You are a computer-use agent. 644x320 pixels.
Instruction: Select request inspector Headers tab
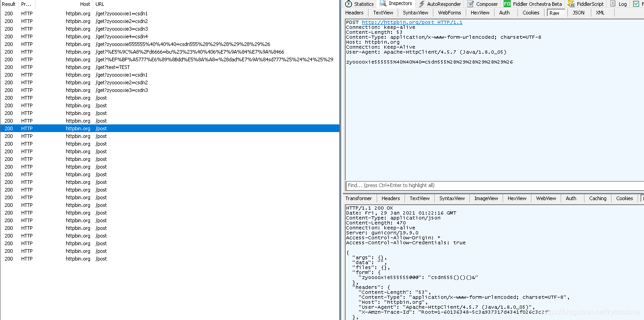coord(355,13)
